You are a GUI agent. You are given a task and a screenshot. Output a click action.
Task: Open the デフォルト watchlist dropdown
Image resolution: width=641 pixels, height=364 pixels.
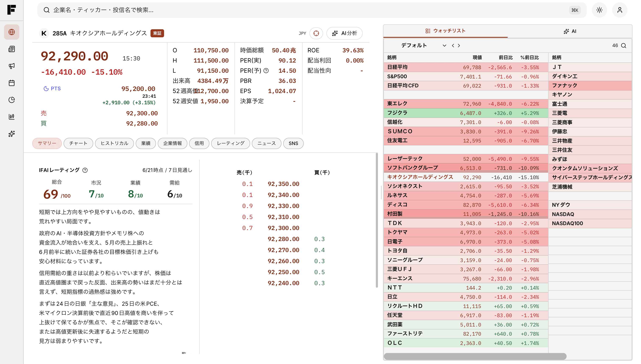tap(424, 46)
